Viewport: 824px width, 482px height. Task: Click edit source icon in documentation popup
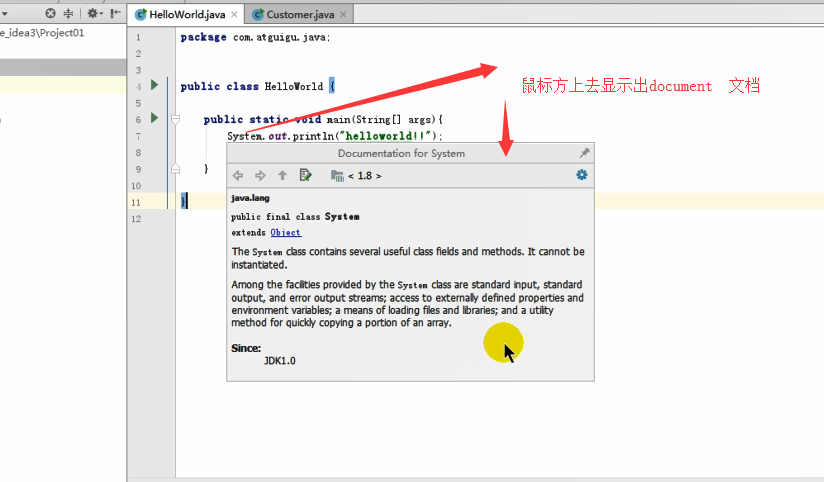305,175
